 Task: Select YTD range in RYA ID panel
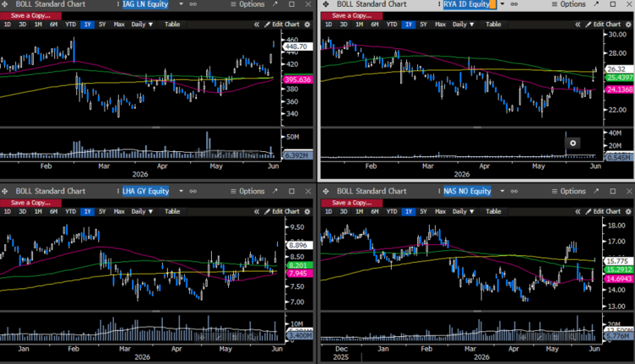tap(392, 24)
